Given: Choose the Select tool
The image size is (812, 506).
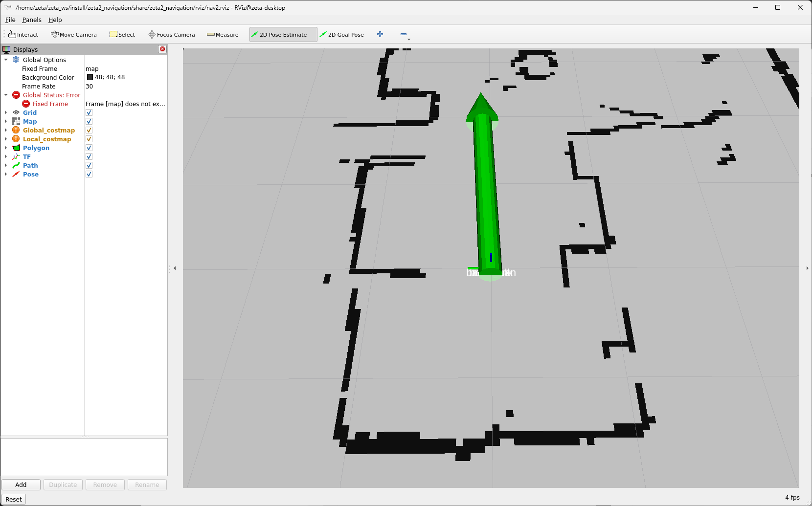Looking at the screenshot, I should (x=122, y=35).
